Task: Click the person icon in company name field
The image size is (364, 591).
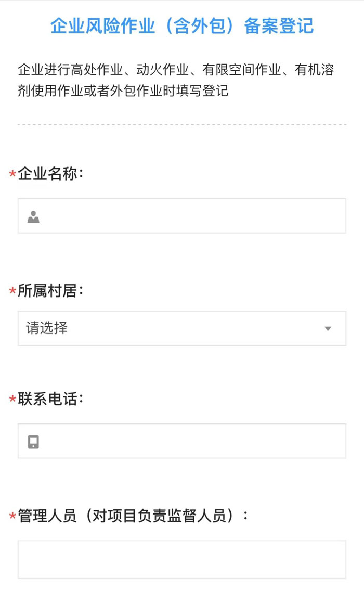Action: [33, 216]
